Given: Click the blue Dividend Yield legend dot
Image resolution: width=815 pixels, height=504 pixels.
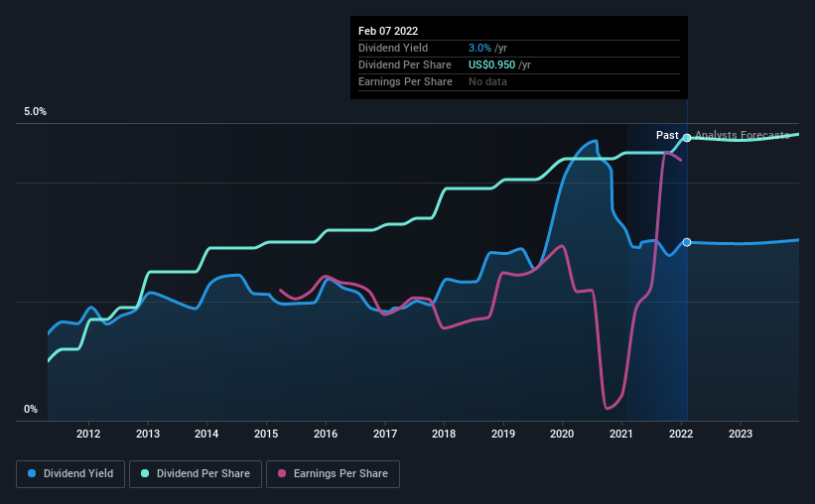Looking at the screenshot, I should click(32, 473).
